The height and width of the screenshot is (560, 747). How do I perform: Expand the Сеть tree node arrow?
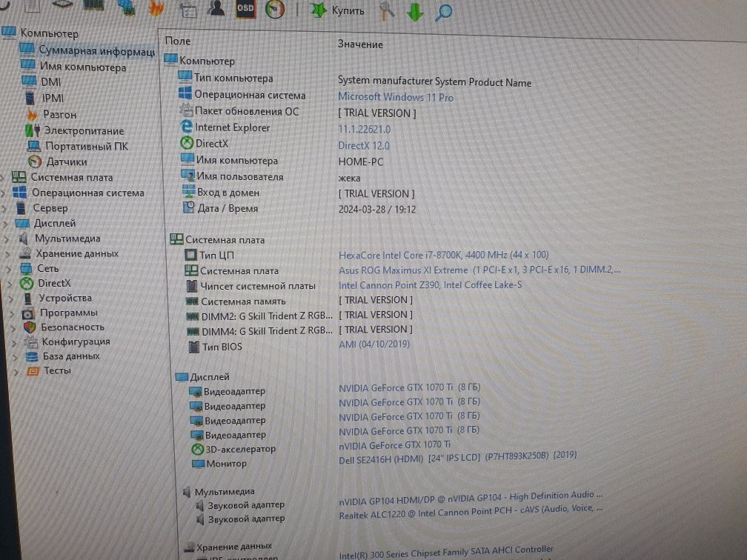pos(9,269)
